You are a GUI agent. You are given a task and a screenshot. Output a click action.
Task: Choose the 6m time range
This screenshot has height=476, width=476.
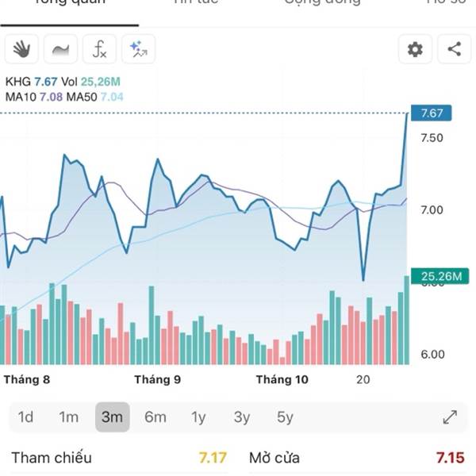pyautogui.click(x=155, y=417)
